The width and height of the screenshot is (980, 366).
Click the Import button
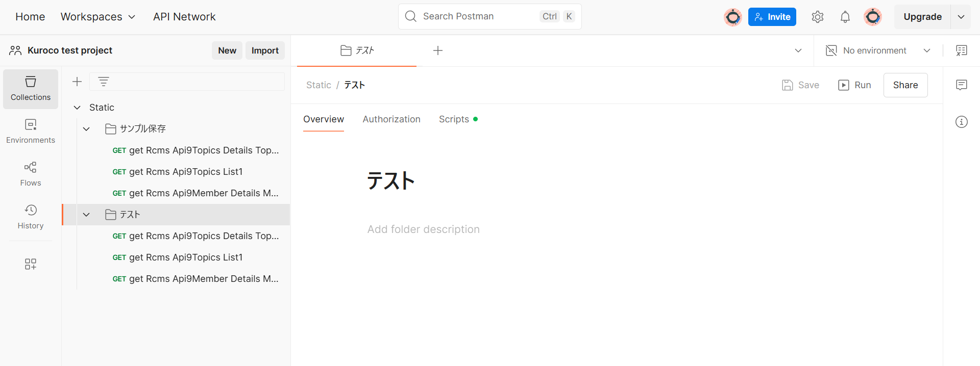pos(265,50)
